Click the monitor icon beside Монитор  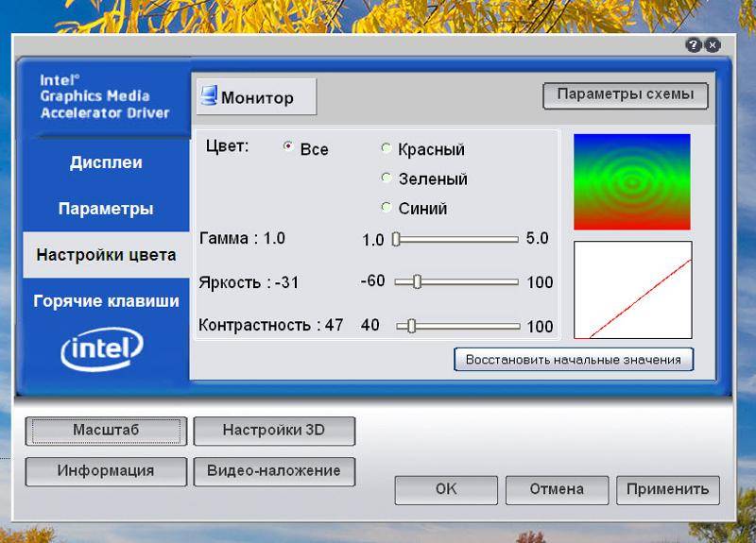coord(209,95)
